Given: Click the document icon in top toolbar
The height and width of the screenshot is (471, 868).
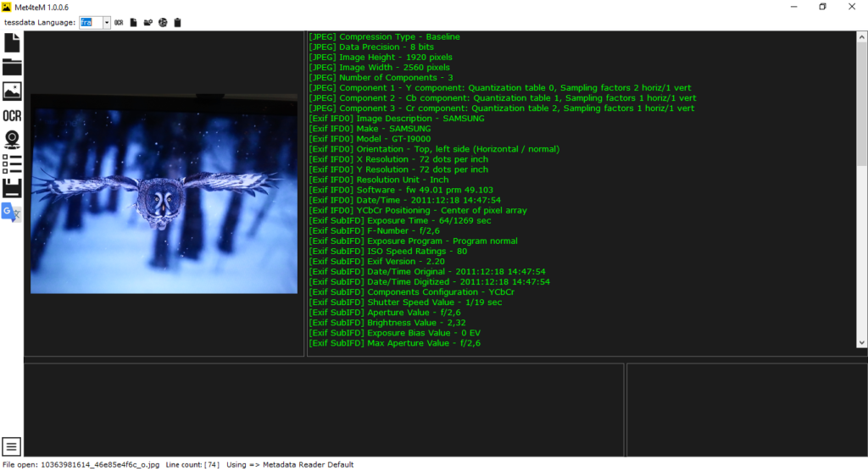Looking at the screenshot, I should click(x=133, y=22).
